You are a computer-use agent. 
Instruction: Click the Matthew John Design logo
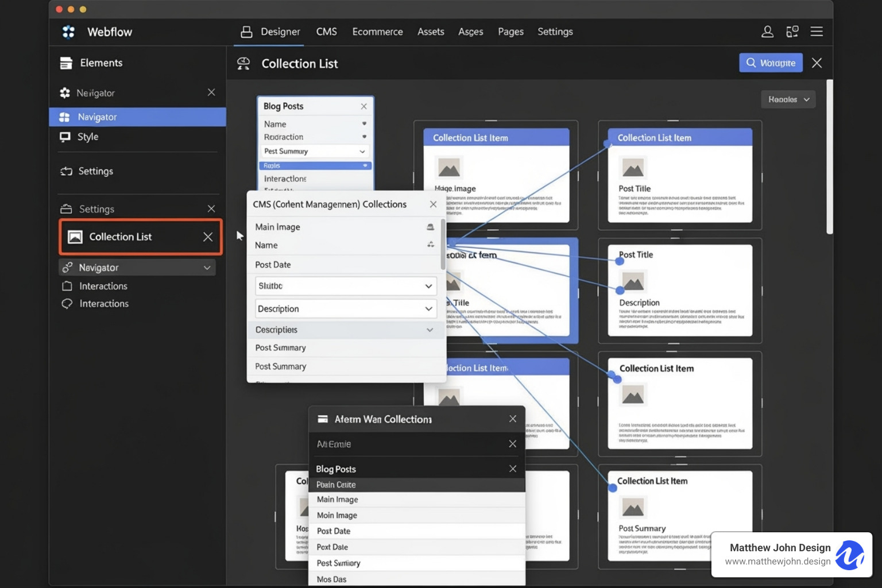(x=850, y=555)
